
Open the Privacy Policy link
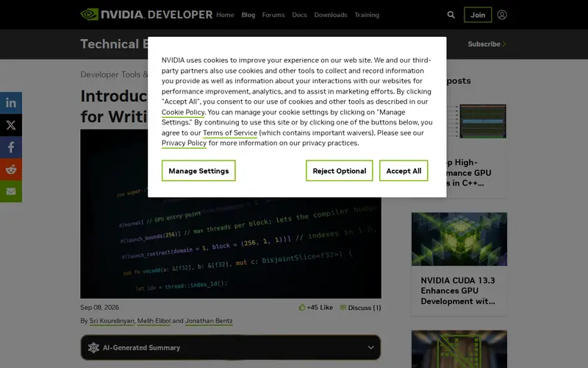(x=184, y=143)
